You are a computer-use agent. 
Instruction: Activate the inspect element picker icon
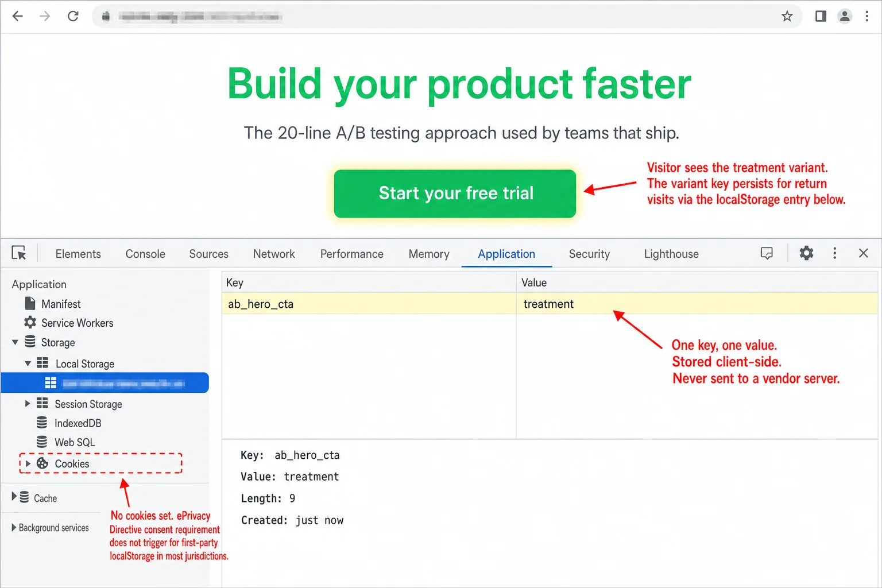click(x=19, y=253)
